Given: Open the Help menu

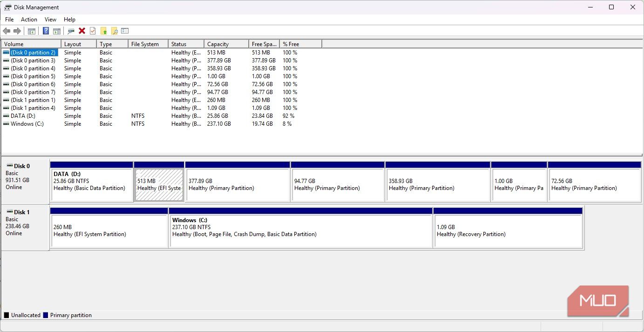Looking at the screenshot, I should pyautogui.click(x=69, y=20).
